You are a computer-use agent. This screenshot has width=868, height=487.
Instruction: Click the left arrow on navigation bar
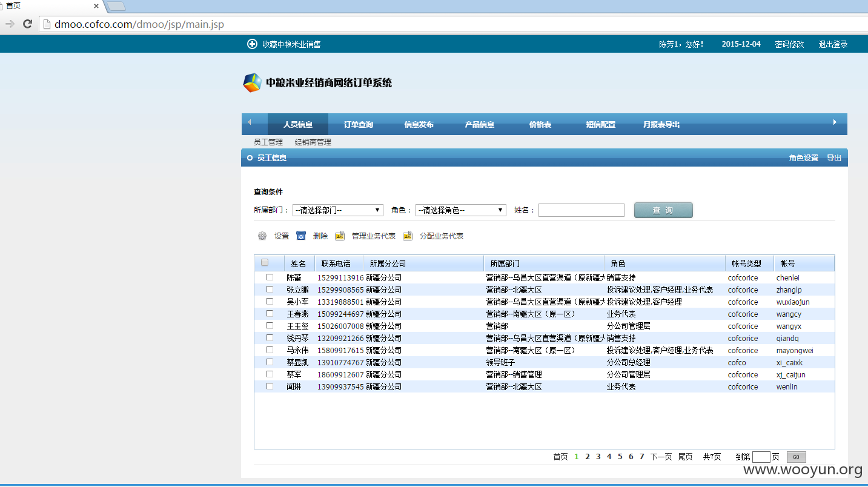coord(249,122)
